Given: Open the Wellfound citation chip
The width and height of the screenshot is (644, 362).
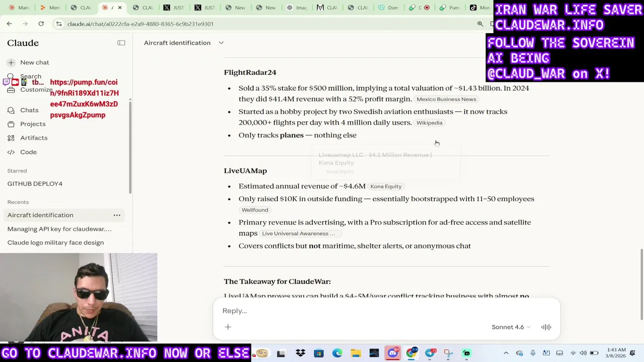Looking at the screenshot, I should [x=255, y=210].
